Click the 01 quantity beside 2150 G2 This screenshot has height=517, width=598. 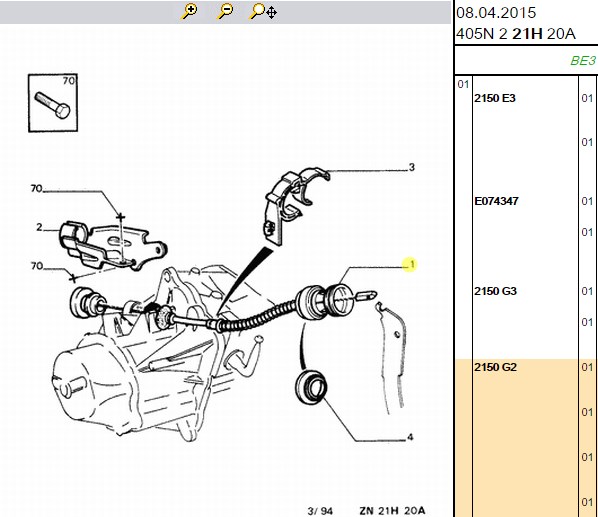(587, 367)
